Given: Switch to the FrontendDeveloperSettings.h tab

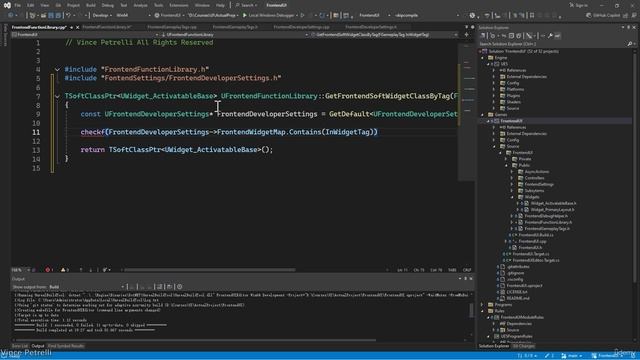Looking at the screenshot, I should [x=371, y=27].
